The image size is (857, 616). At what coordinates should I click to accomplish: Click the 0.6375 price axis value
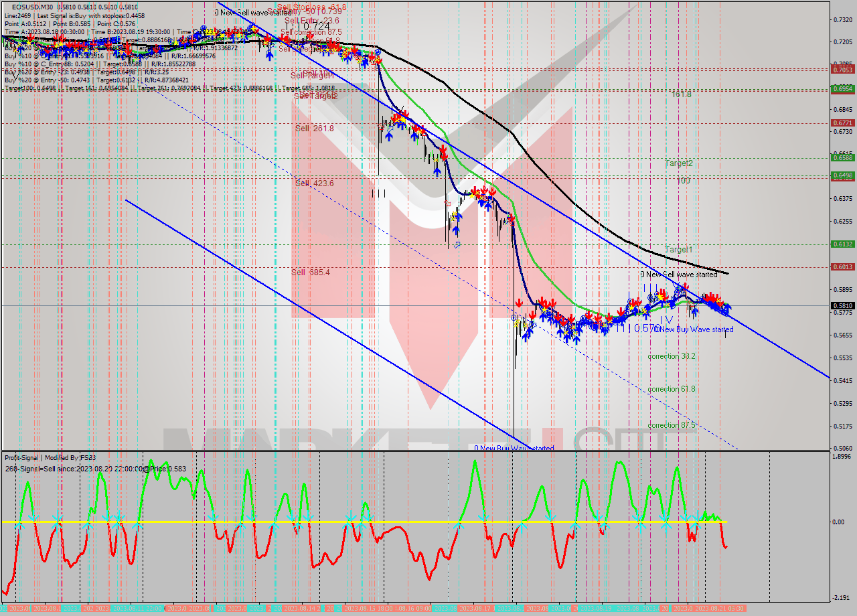coord(842,198)
